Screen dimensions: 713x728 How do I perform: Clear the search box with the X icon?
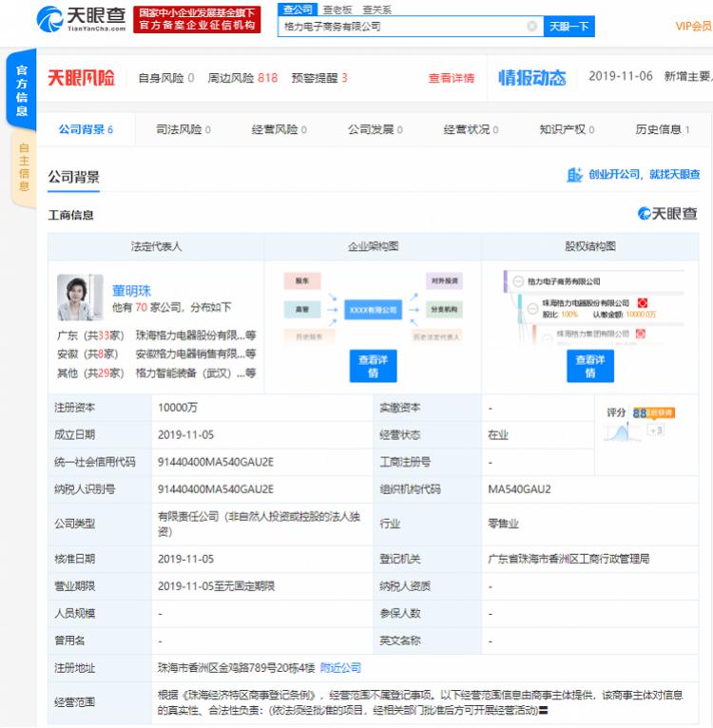(531, 27)
